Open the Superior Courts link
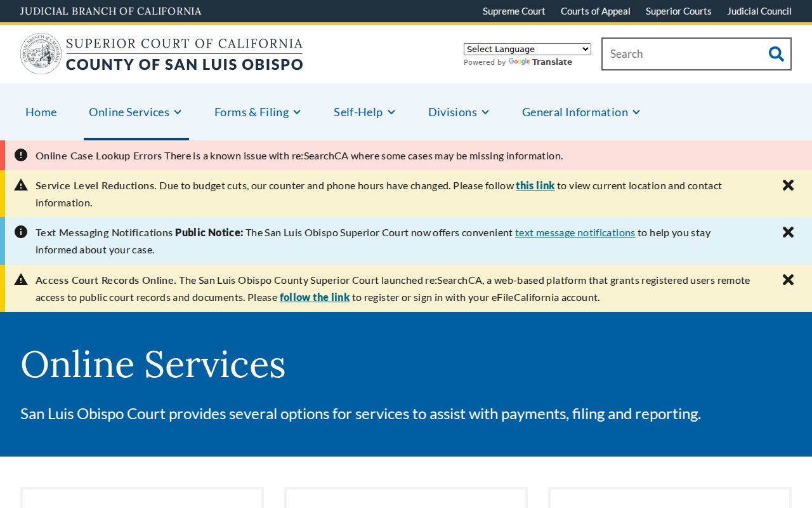This screenshot has width=812, height=508. (x=679, y=11)
